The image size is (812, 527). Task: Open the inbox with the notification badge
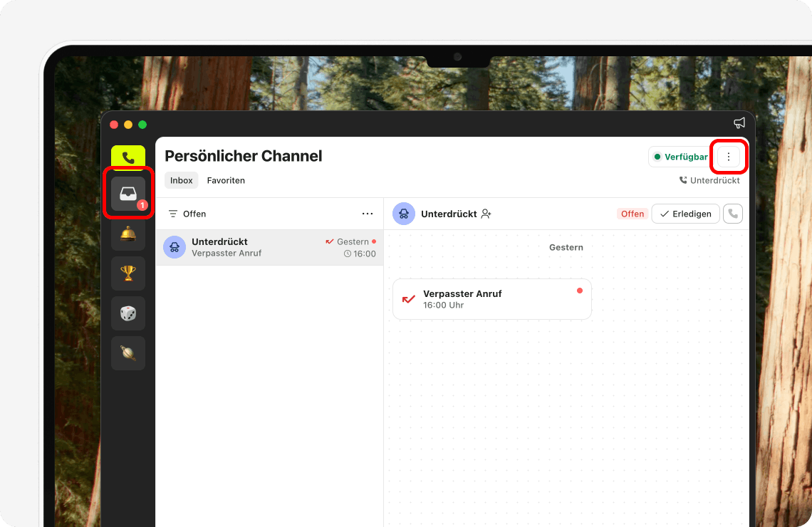(x=127, y=192)
